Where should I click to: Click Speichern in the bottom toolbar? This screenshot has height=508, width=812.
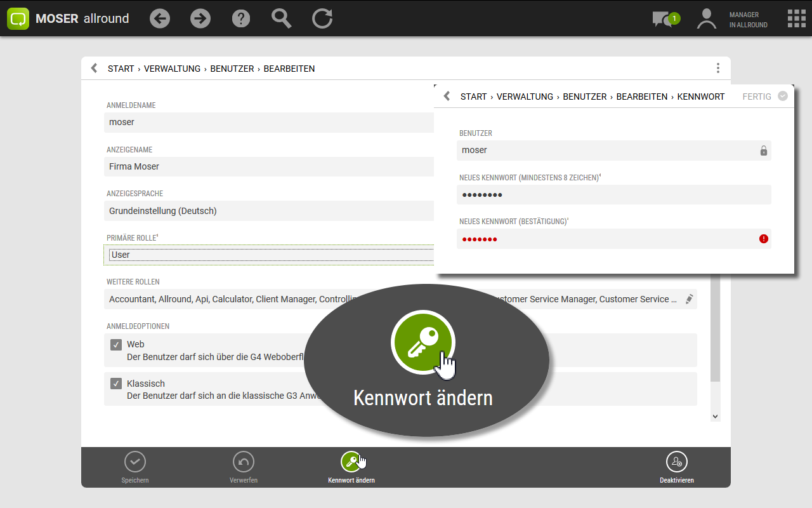135,462
